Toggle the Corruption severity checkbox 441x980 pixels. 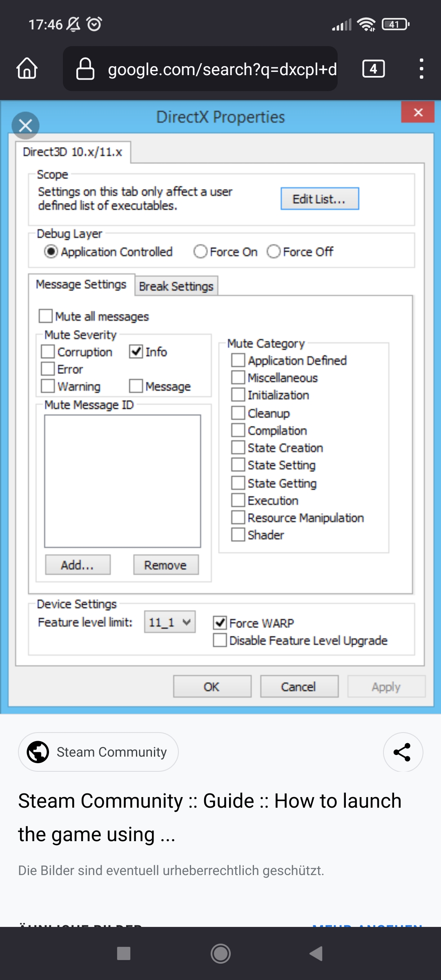(x=48, y=352)
